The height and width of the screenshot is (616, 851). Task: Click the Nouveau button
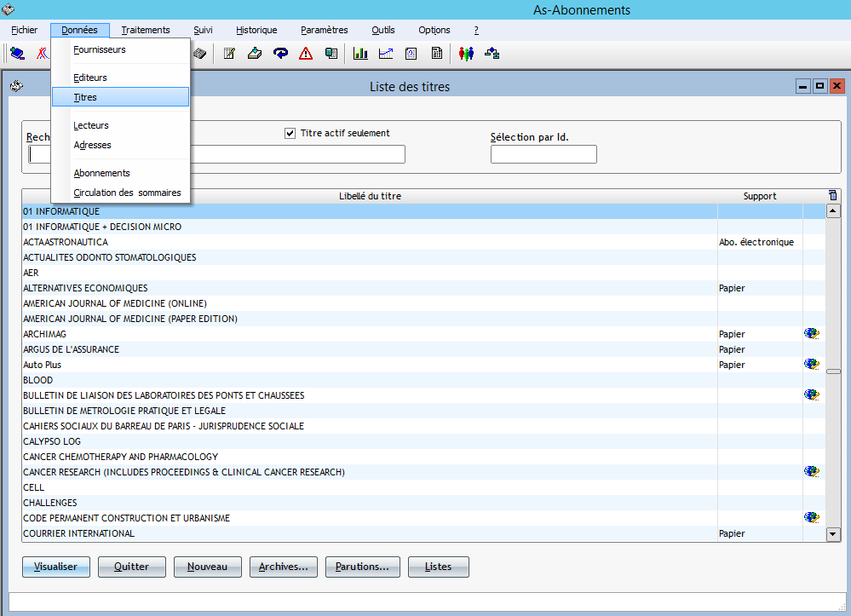(x=207, y=567)
